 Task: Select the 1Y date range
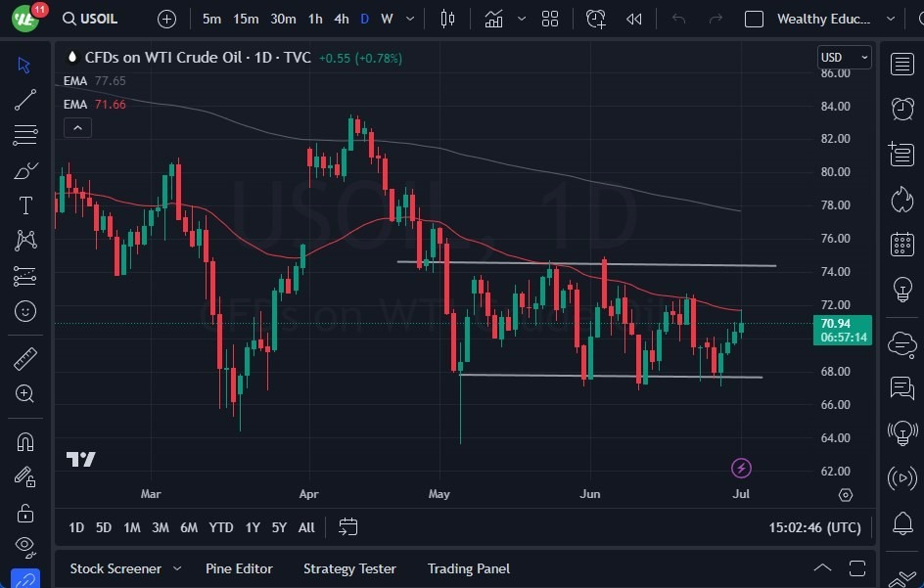(252, 527)
